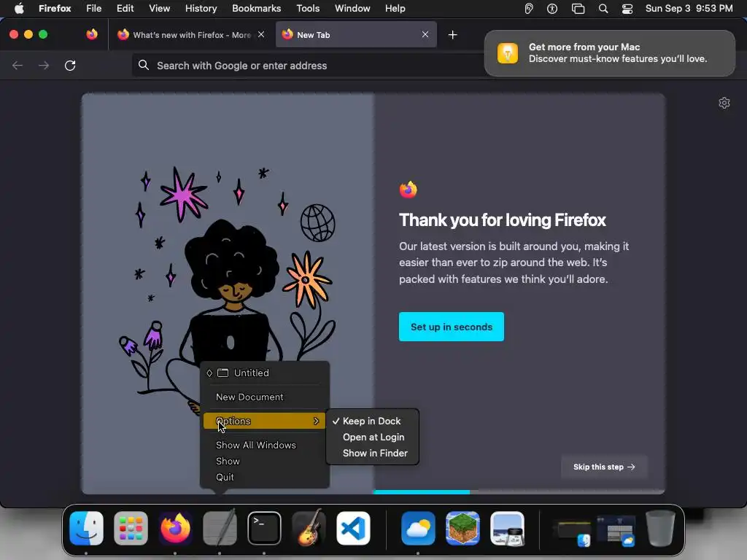Open the Script Editor Dock icon
The image size is (747, 560).
pyautogui.click(x=220, y=529)
